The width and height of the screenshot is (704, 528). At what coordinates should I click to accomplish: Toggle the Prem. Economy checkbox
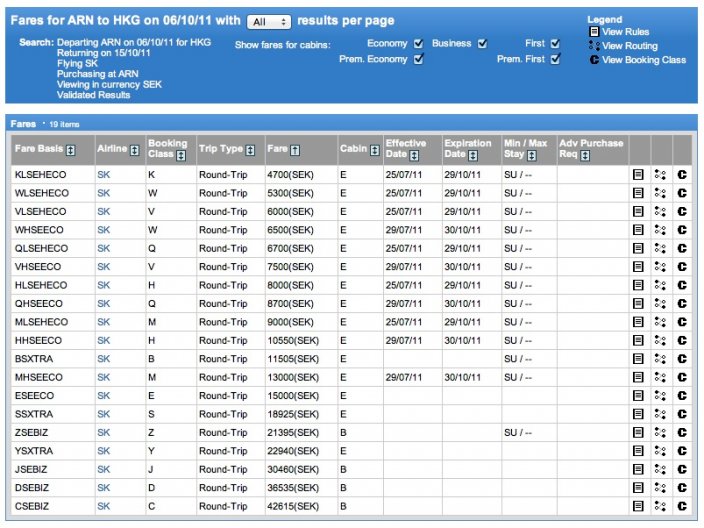coord(418,59)
